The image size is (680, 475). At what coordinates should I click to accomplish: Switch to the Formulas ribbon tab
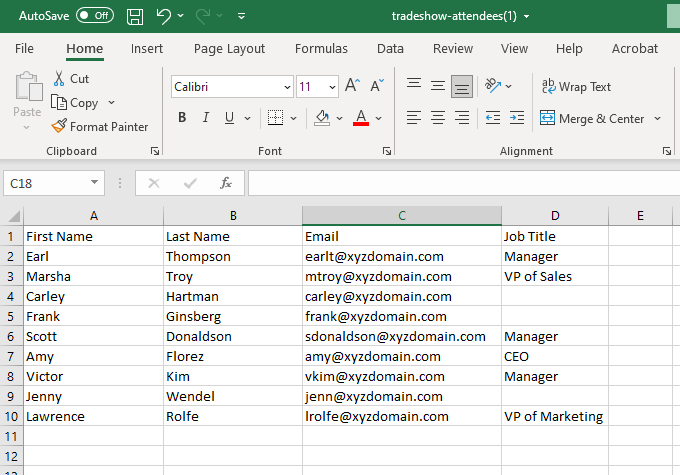click(322, 49)
